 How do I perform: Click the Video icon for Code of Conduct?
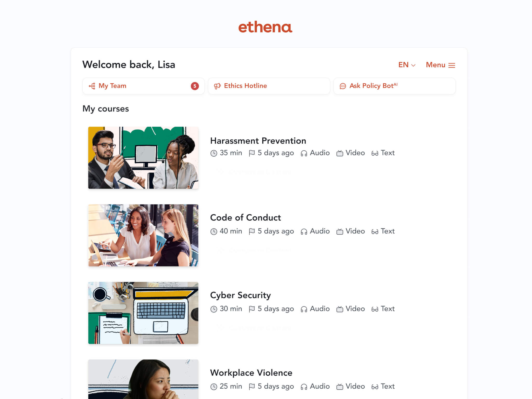pos(340,231)
